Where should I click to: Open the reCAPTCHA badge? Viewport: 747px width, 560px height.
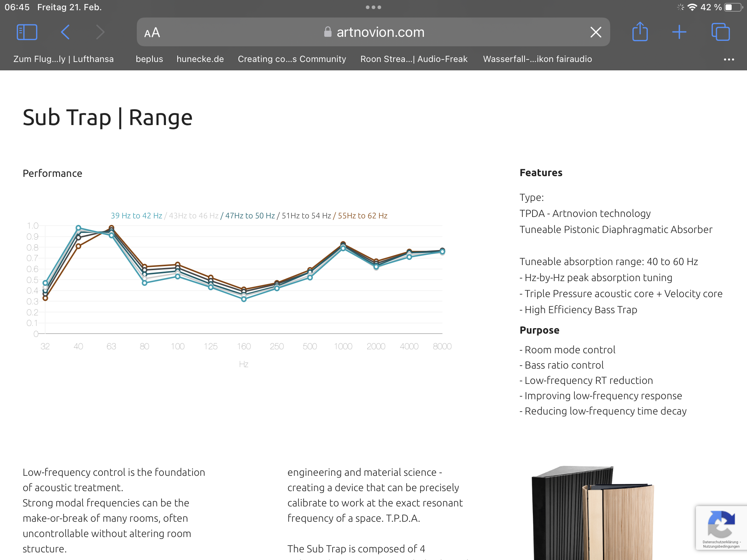pyautogui.click(x=721, y=528)
